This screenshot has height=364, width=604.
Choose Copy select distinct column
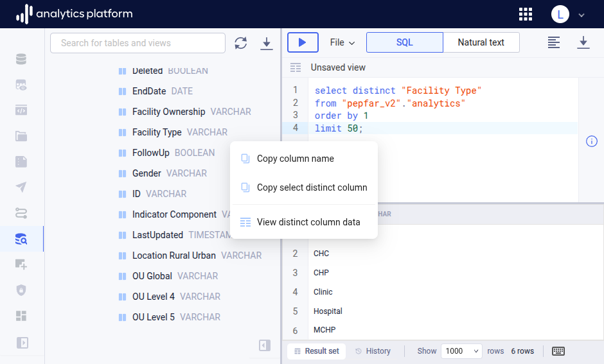pyautogui.click(x=304, y=187)
